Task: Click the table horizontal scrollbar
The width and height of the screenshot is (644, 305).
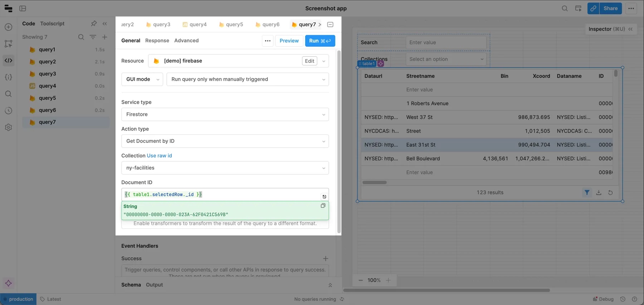Action: (x=375, y=183)
